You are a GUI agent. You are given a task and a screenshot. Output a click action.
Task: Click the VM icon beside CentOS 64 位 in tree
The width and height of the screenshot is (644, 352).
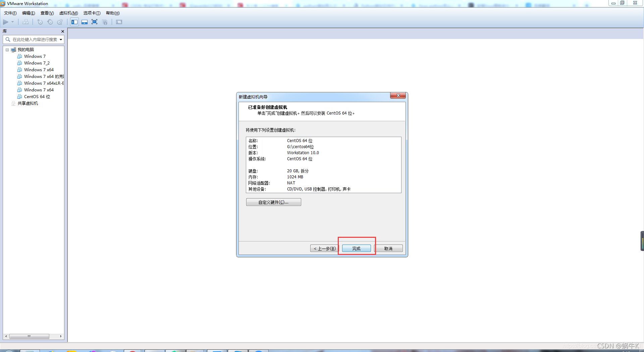coord(20,97)
